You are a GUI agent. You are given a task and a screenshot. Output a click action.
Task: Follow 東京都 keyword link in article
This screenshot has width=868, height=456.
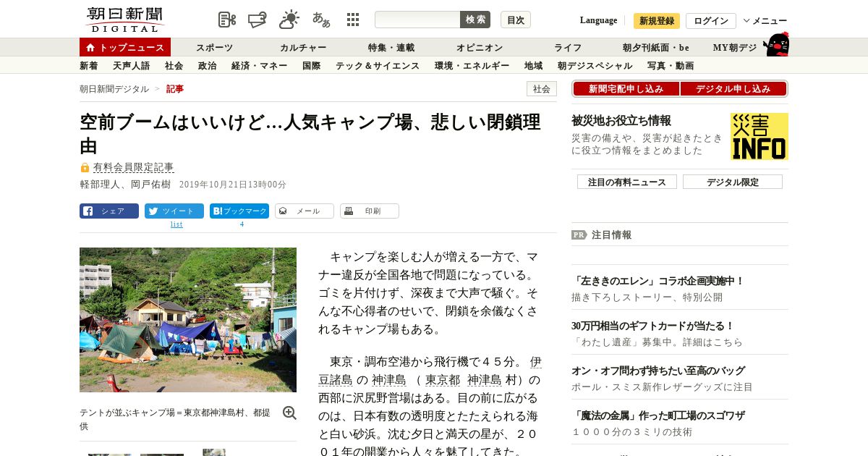tap(442, 380)
